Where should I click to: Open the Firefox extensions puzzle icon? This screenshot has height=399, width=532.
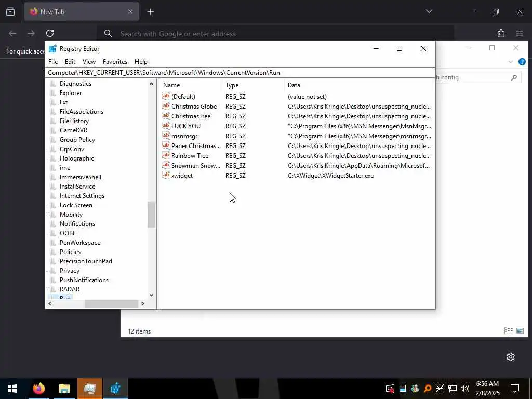pyautogui.click(x=501, y=33)
